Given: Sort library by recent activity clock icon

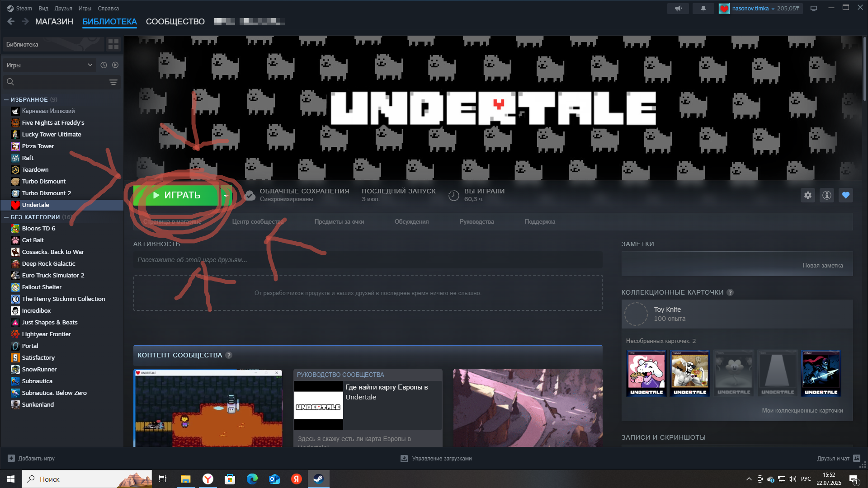Looking at the screenshot, I should [x=104, y=65].
